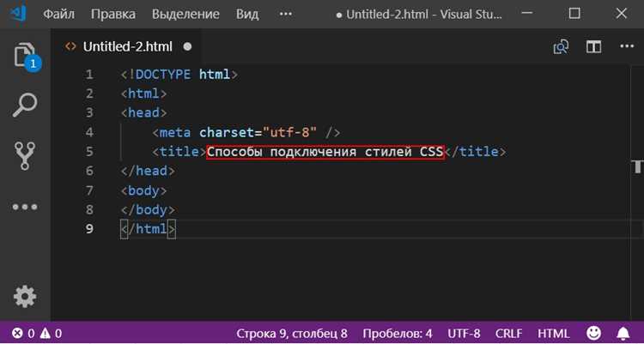The height and width of the screenshot is (344, 644).
Task: Change indentation via Пробелов: 4
Action: tap(398, 333)
